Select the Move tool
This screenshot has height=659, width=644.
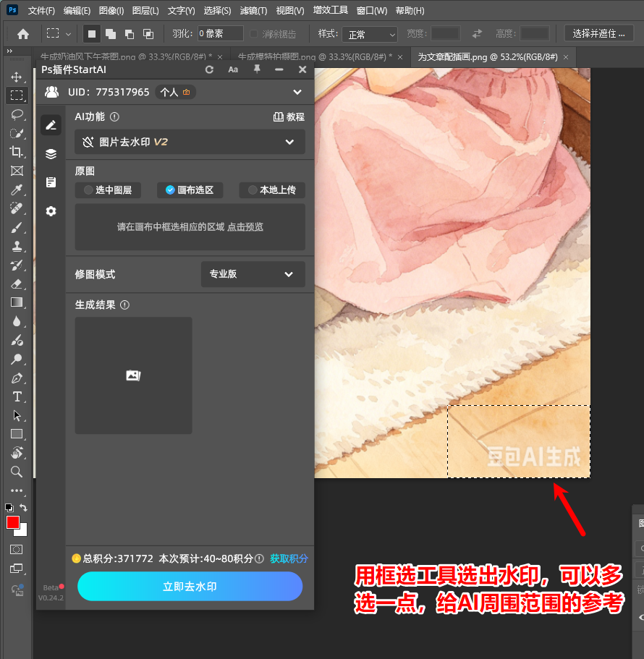(17, 77)
